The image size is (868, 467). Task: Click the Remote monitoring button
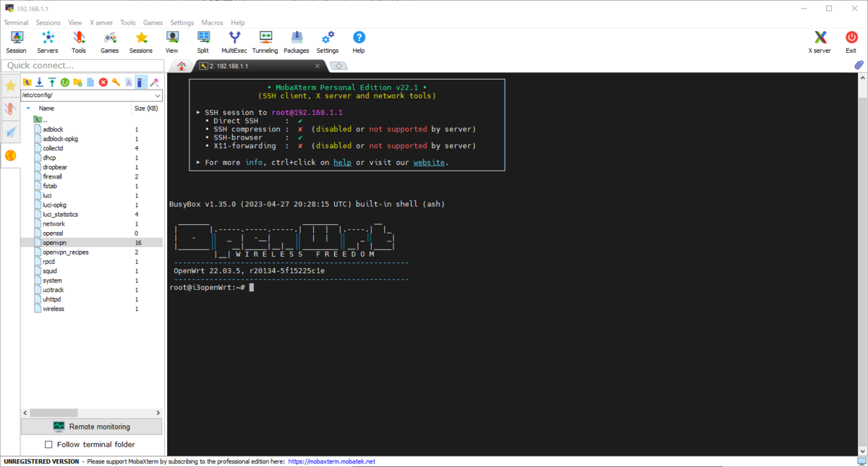pyautogui.click(x=92, y=427)
